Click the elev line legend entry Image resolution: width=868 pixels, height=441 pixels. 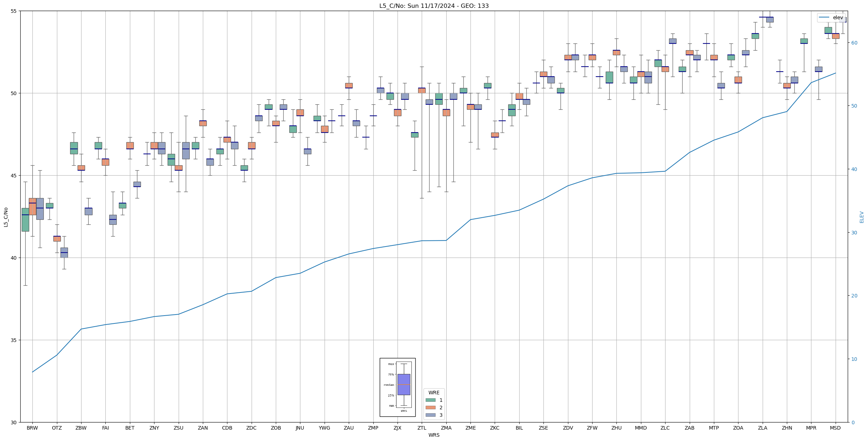click(x=831, y=17)
